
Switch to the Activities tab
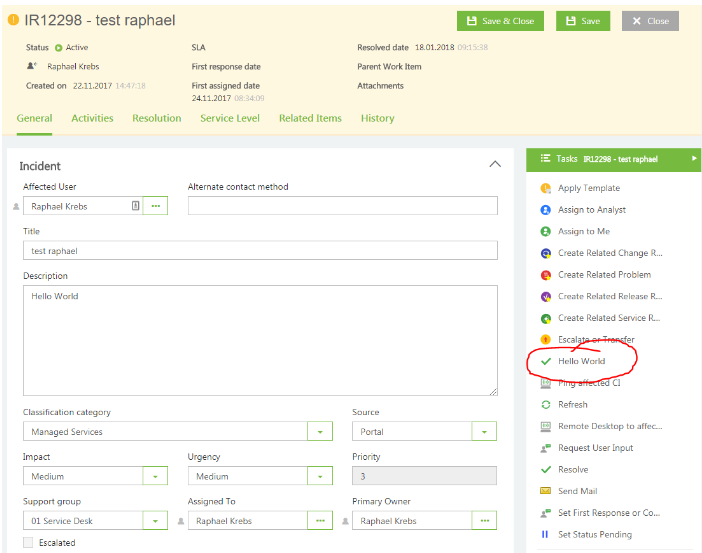(92, 118)
